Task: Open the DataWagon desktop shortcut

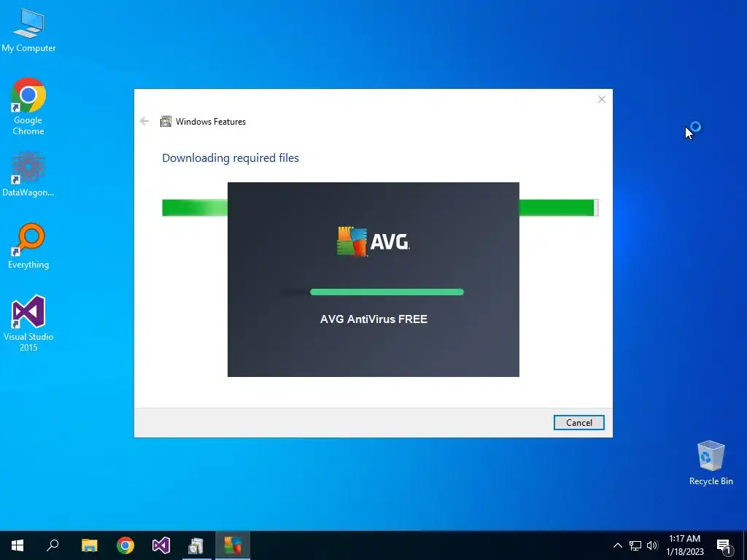Action: (28, 174)
